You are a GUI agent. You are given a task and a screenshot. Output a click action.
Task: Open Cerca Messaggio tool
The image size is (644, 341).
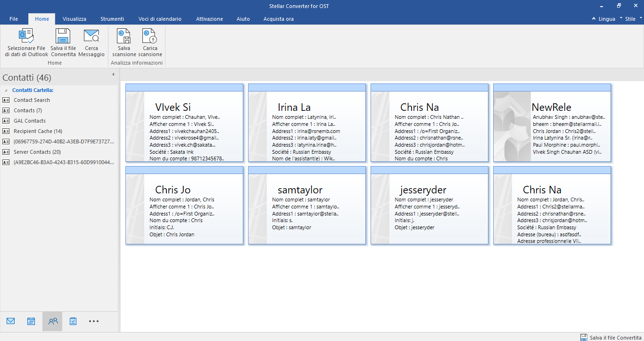click(x=91, y=36)
